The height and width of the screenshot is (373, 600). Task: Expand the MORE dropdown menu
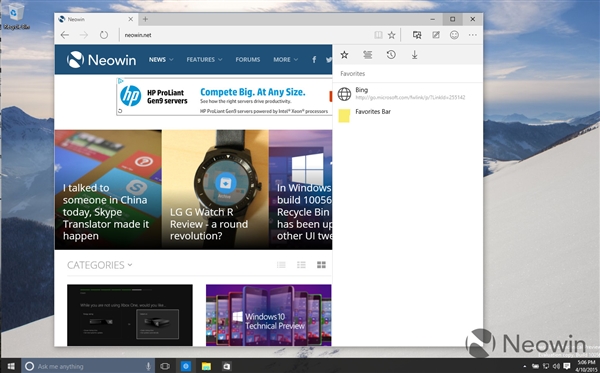click(x=285, y=60)
